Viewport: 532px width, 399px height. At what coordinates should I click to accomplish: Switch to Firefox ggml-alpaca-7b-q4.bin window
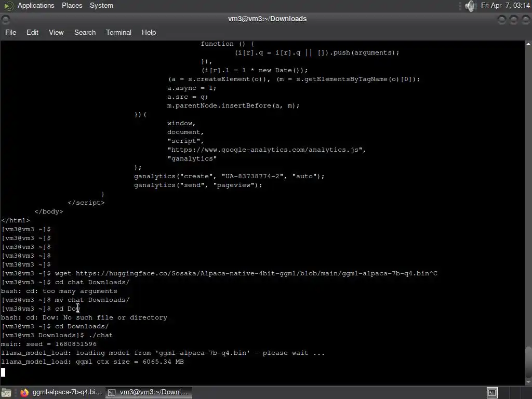tap(61, 392)
